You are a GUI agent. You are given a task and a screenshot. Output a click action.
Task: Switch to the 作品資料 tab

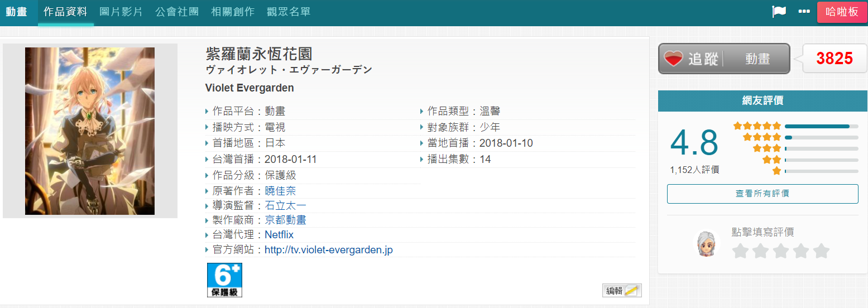(x=66, y=12)
